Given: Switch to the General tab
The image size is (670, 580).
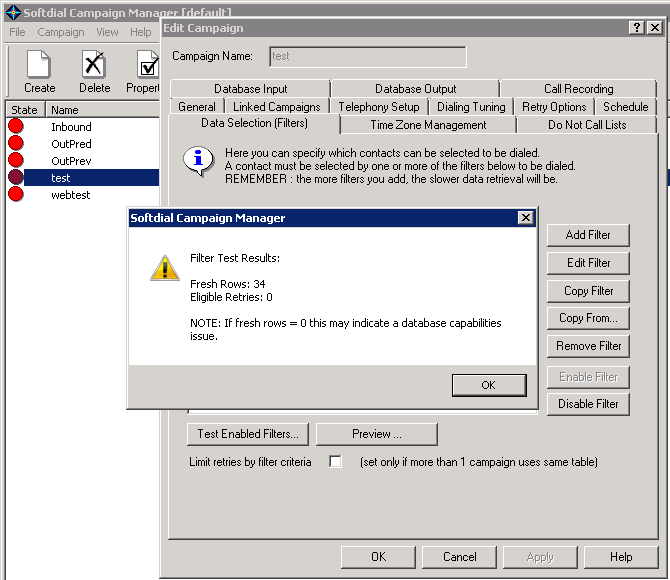Looking at the screenshot, I should pos(197,106).
